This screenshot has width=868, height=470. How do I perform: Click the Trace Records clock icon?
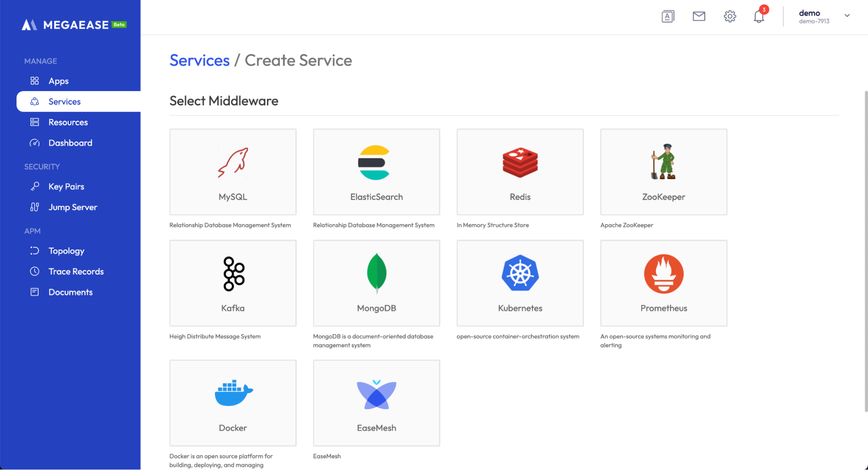point(35,271)
